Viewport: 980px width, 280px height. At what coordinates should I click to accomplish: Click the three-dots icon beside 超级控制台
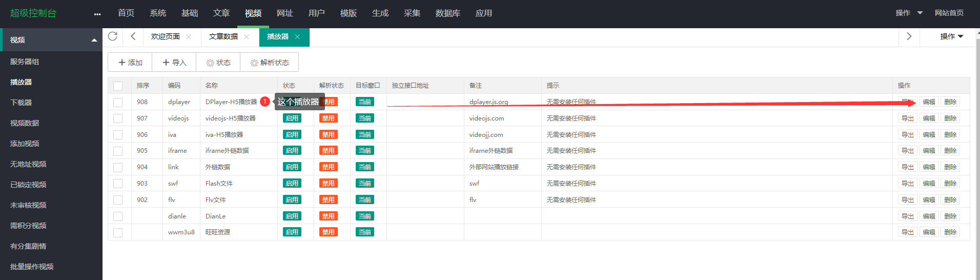click(x=97, y=14)
